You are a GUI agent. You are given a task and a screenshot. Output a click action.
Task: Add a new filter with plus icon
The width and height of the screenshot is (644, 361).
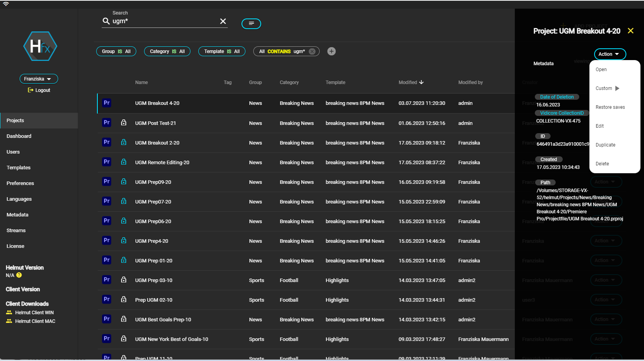[331, 51]
